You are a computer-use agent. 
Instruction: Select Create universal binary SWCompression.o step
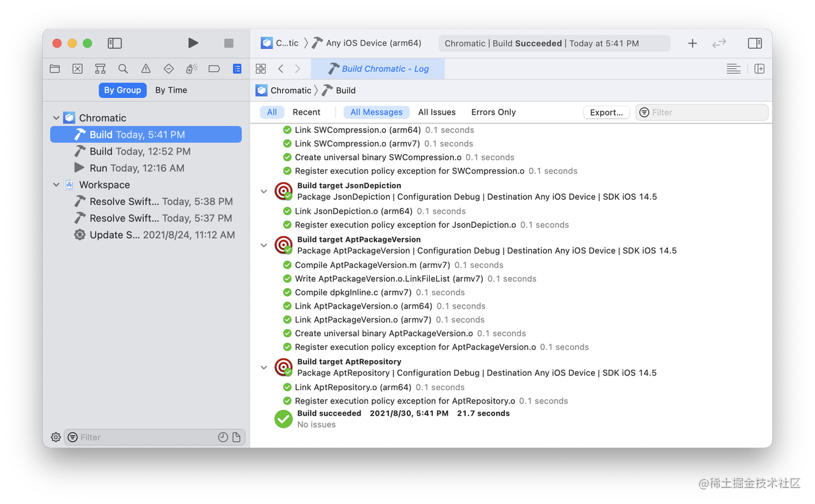[399, 157]
